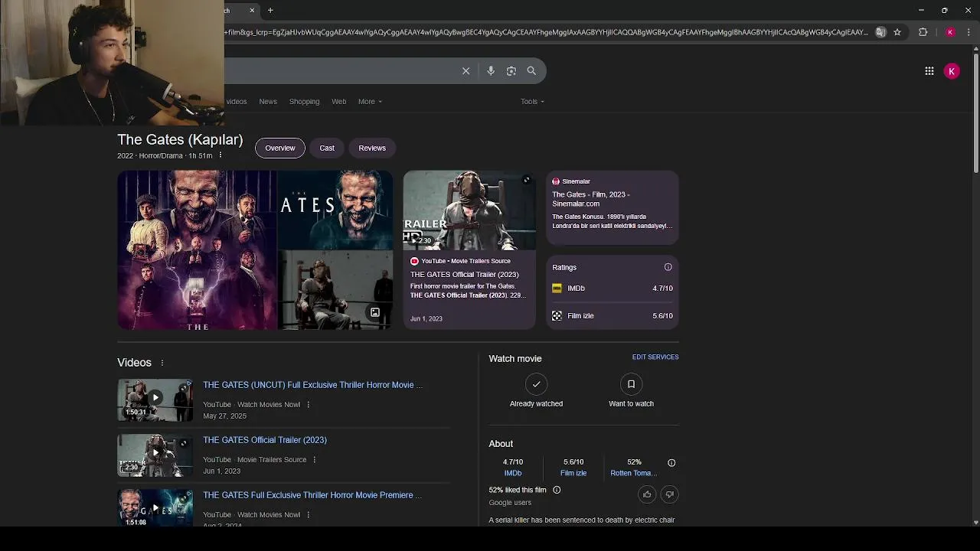Play Official Trailer thumbnail in Videos list

coord(155,455)
